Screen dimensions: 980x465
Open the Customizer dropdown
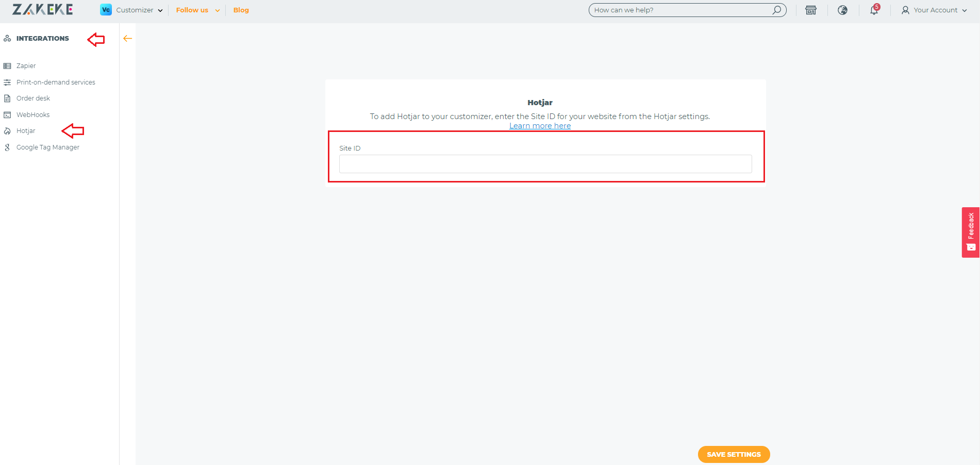click(139, 10)
